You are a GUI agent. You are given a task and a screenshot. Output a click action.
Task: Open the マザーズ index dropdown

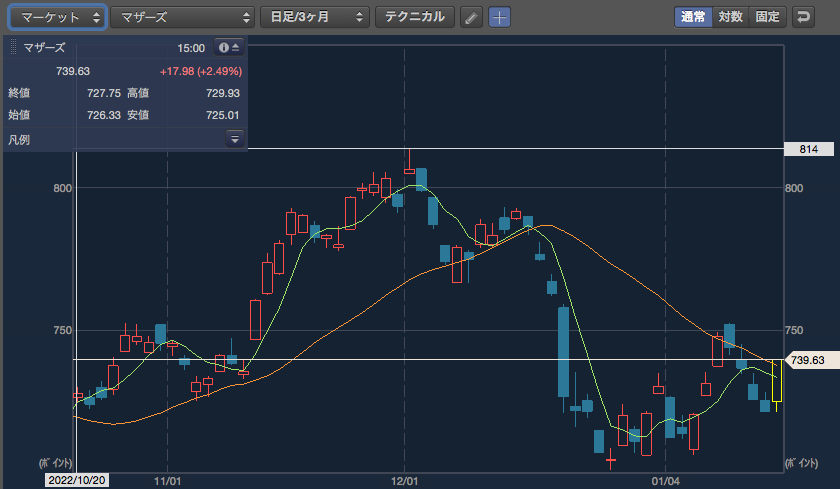(x=183, y=17)
